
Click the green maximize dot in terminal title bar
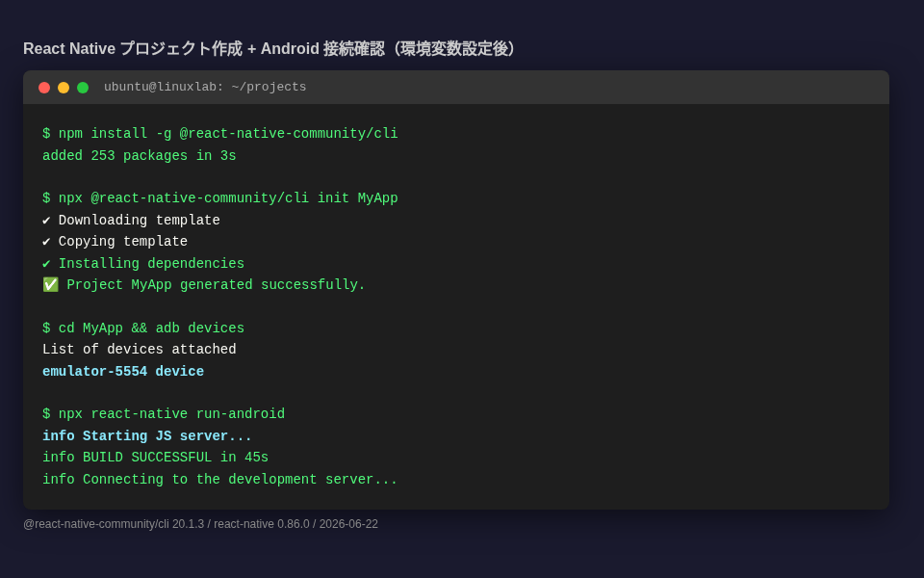pyautogui.click(x=83, y=88)
